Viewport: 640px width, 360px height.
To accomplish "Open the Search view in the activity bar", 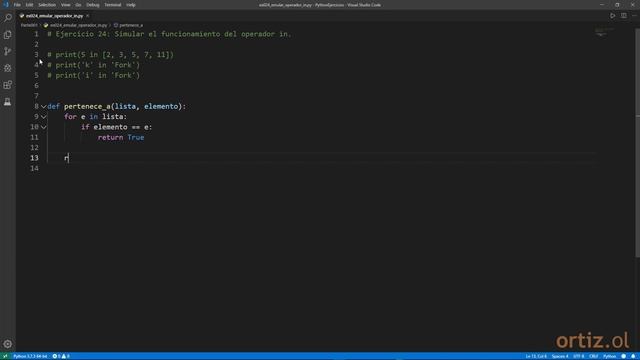I will 8,18.
